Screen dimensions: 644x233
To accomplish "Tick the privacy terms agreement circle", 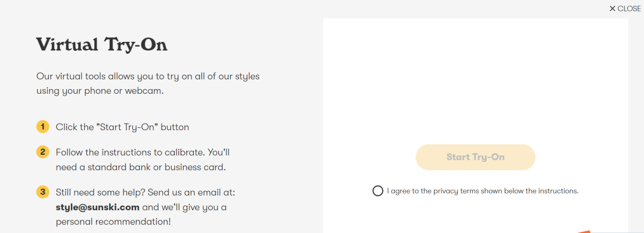I will pyautogui.click(x=377, y=191).
